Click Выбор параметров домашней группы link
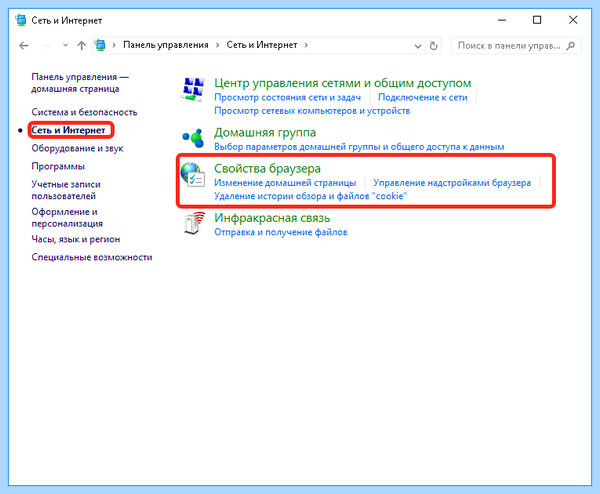The height and width of the screenshot is (494, 600). (x=359, y=147)
